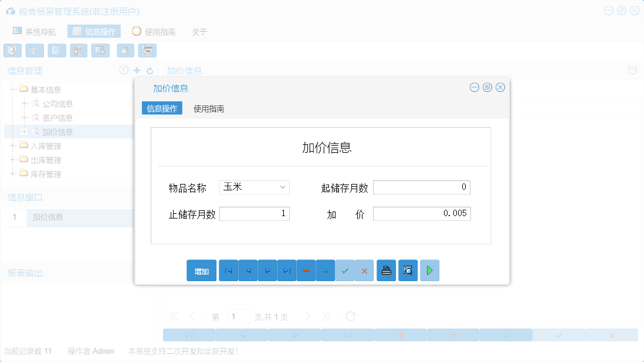Jump to last record navigation icon
Screen dimensions: 644x362
coord(287,270)
